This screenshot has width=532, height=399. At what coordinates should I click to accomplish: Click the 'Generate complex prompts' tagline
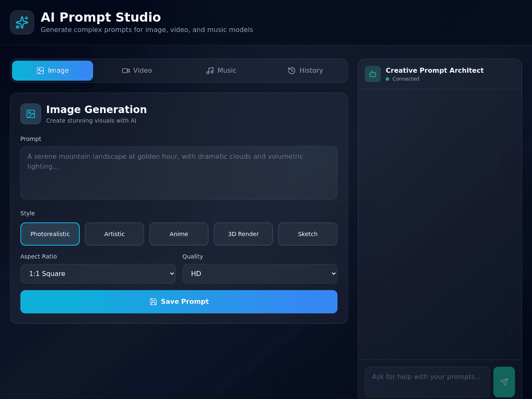147,30
